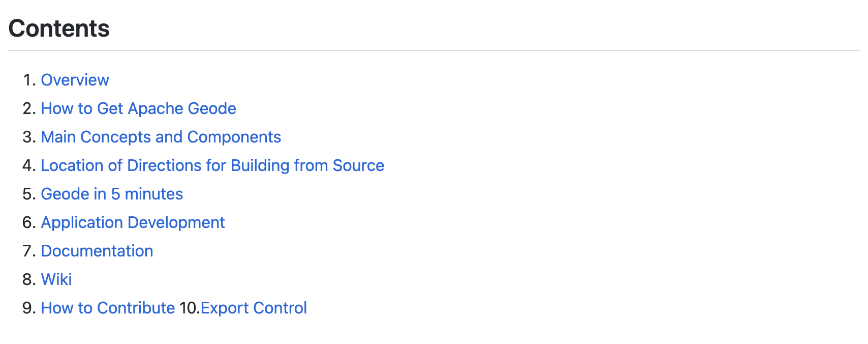Open the Overview link
The height and width of the screenshot is (344, 868).
75,80
